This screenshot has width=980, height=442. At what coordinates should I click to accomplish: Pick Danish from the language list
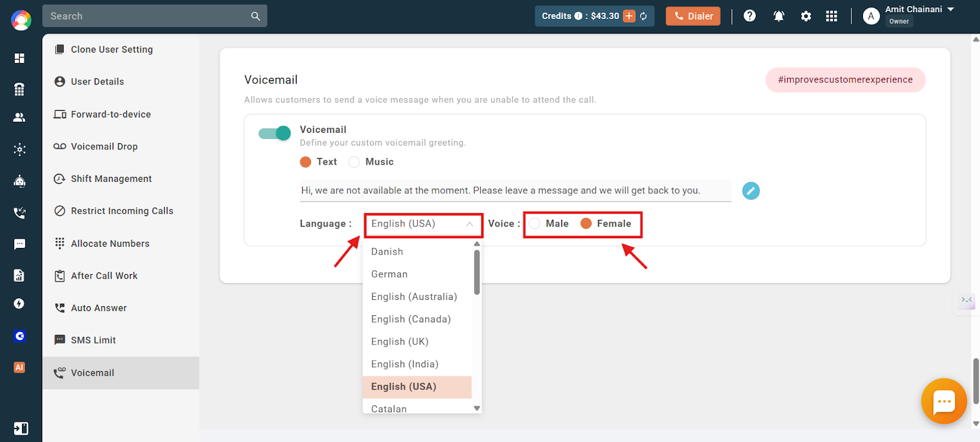point(417,252)
